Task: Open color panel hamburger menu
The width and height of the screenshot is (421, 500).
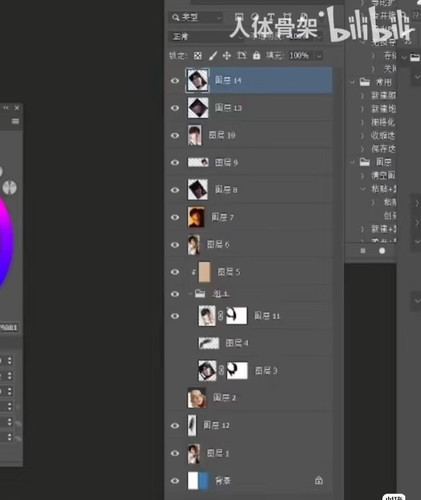Action: (x=15, y=121)
